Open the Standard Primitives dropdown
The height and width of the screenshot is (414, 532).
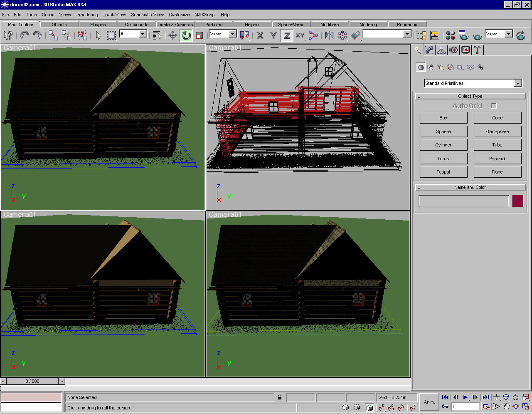(517, 84)
